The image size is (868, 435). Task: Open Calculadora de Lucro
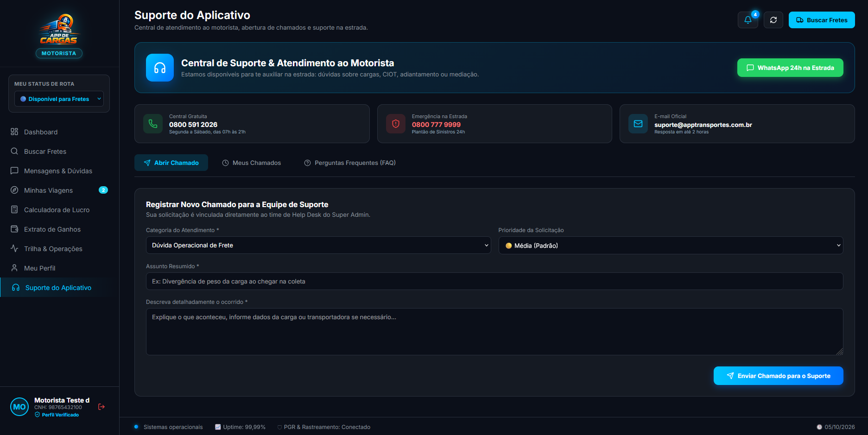[59, 210]
